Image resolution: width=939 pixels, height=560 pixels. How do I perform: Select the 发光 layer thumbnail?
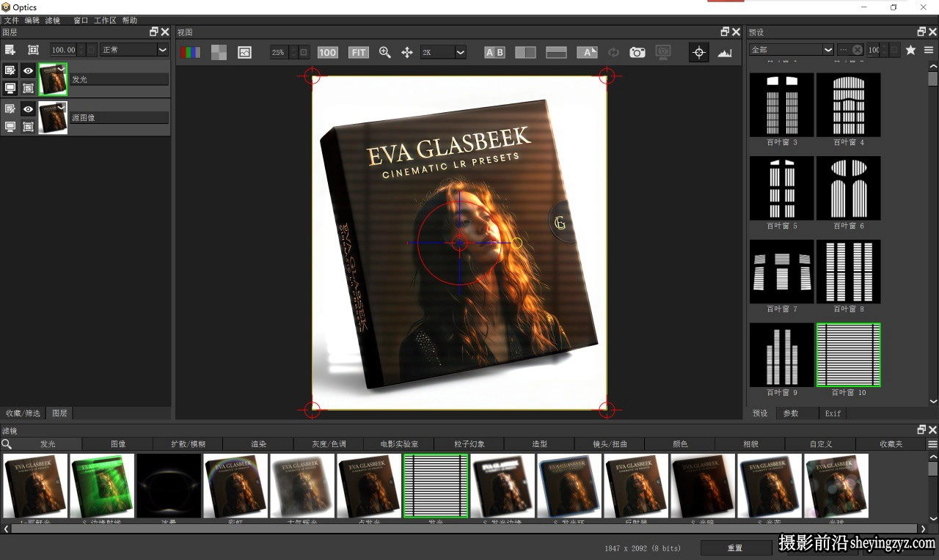tap(52, 79)
